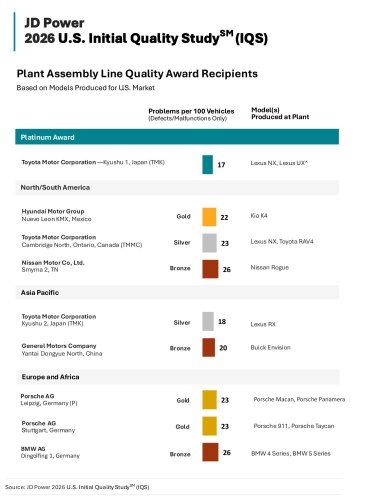380x500 pixels.
Task: Select the 'Platinum Award' banner
Action: [x=177, y=137]
